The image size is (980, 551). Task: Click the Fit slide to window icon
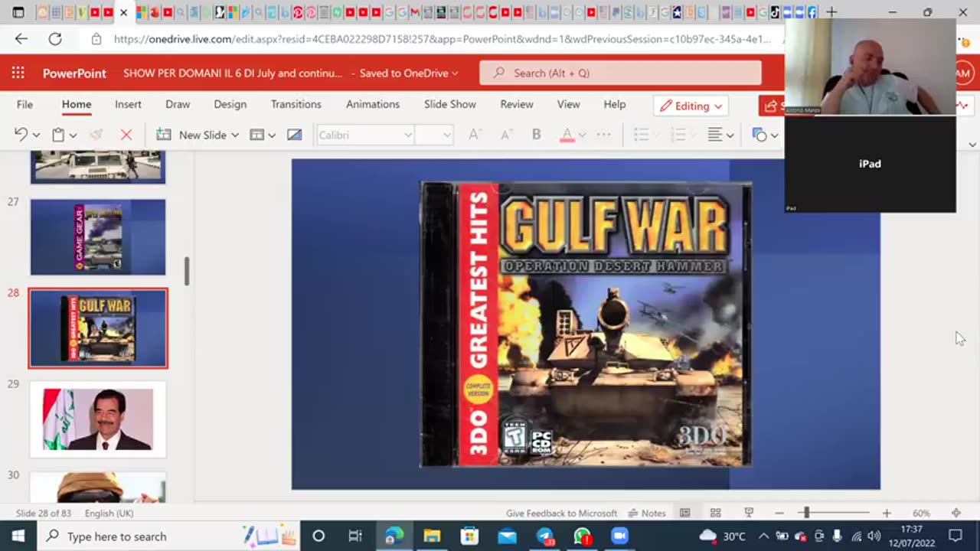[x=955, y=513]
